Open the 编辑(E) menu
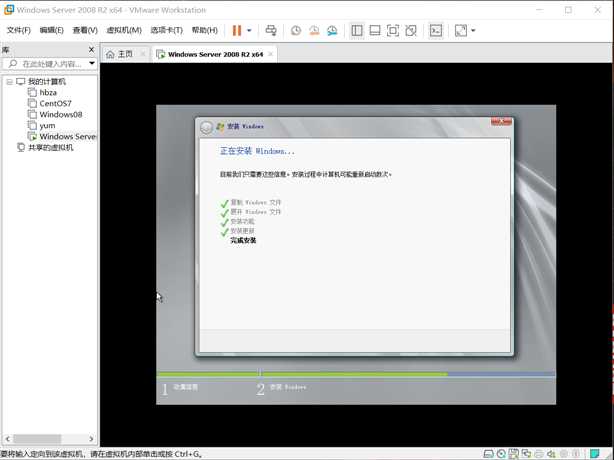 (52, 30)
